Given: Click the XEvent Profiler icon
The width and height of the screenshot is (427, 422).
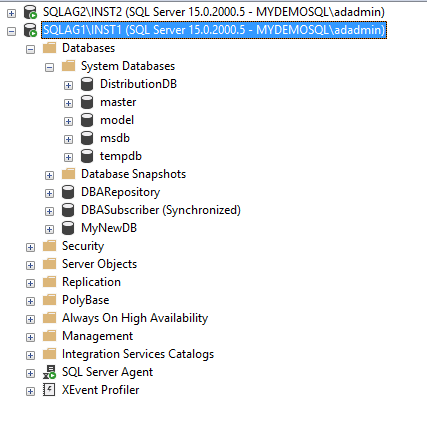Looking at the screenshot, I should [49, 390].
